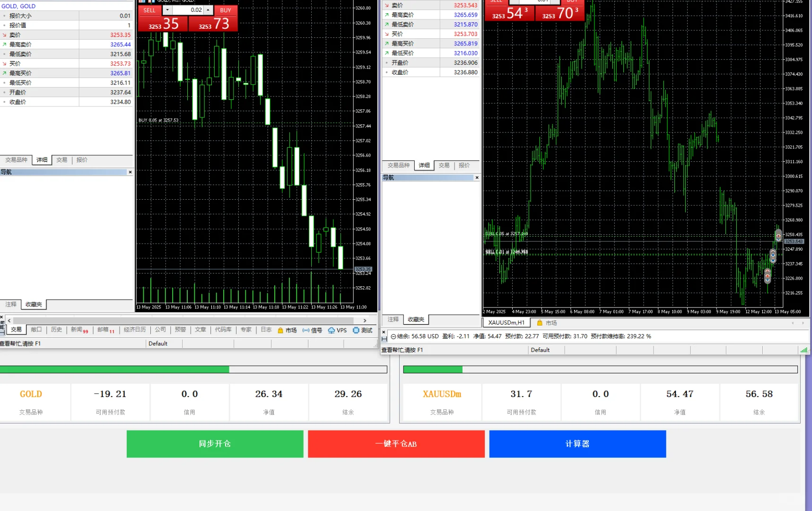Click the 0.02 volume input field
This screenshot has height=511, width=812.
tap(188, 10)
